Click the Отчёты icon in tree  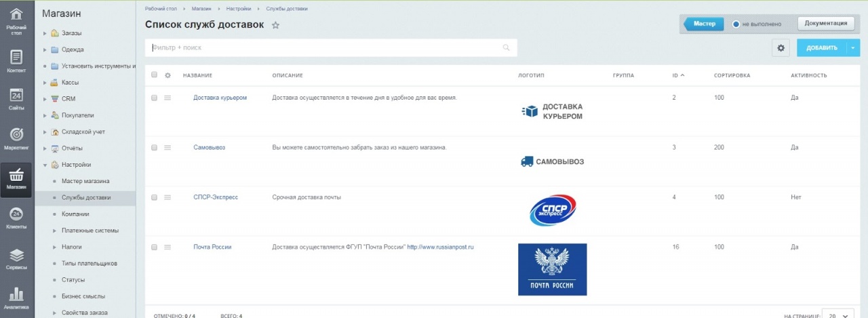point(54,148)
